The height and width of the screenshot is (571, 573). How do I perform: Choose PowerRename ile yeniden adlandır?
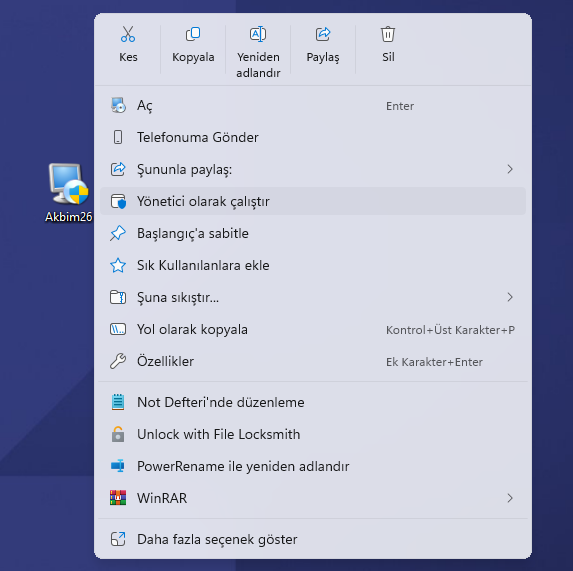[313, 466]
